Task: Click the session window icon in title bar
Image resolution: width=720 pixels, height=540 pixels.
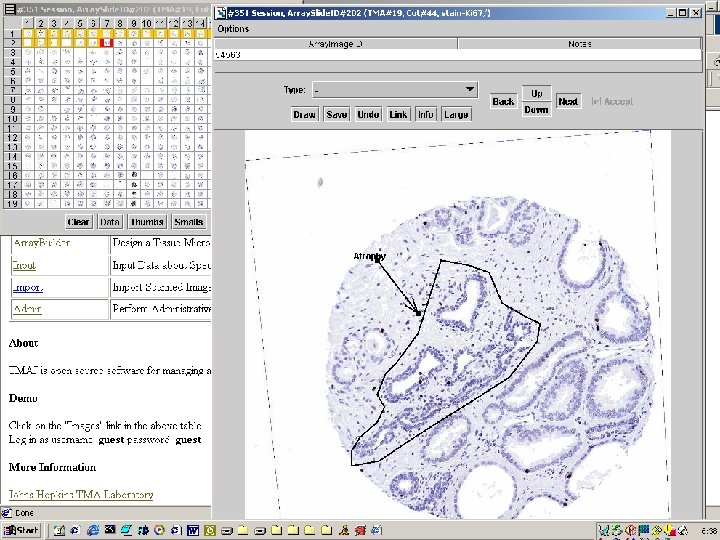Action: point(220,13)
